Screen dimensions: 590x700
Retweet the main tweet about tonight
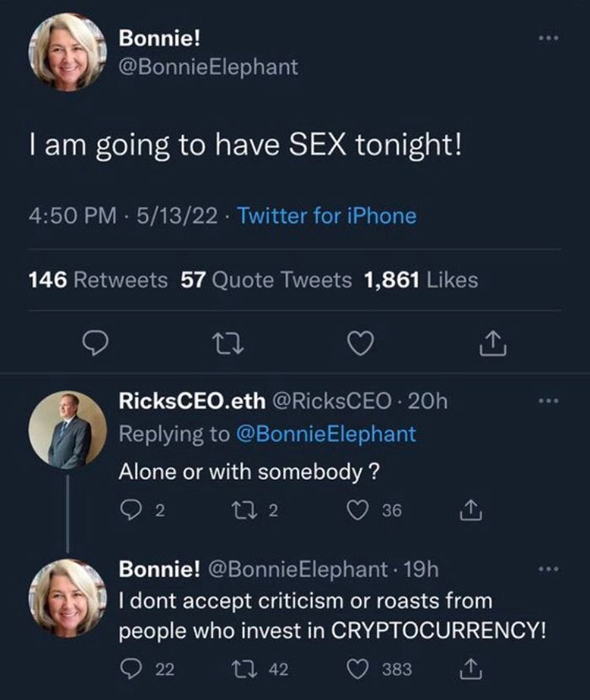point(228,344)
